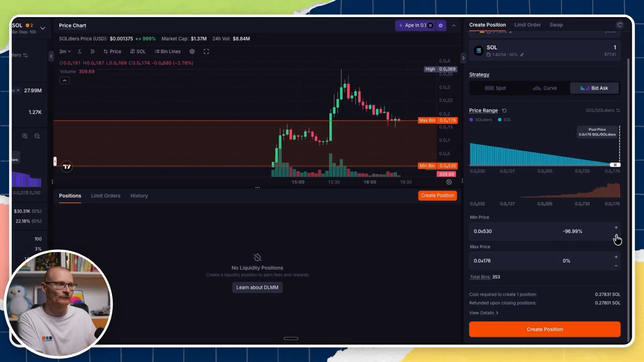Expand View Details
This screenshot has height=362, width=644.
click(484, 313)
